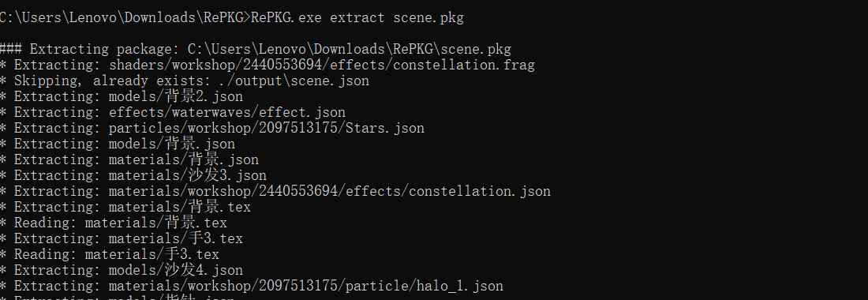
Task: Click the materials/背景.json extraction line
Action: (129, 160)
